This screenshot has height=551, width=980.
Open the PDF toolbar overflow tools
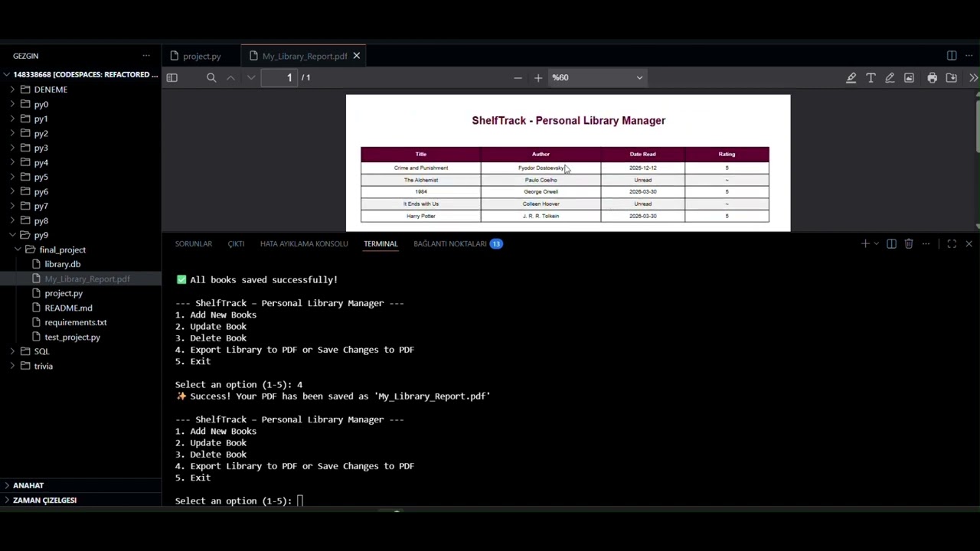click(973, 77)
